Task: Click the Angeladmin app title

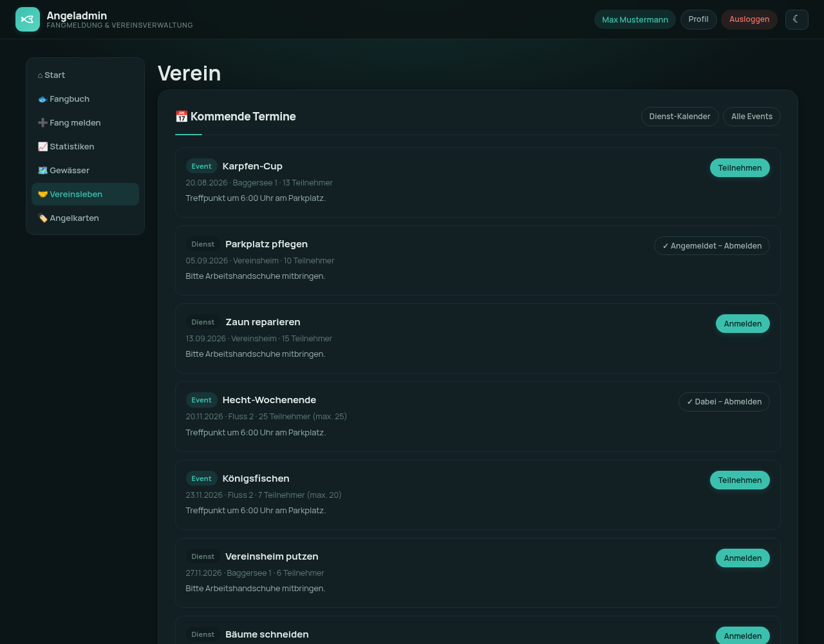Action: (77, 15)
